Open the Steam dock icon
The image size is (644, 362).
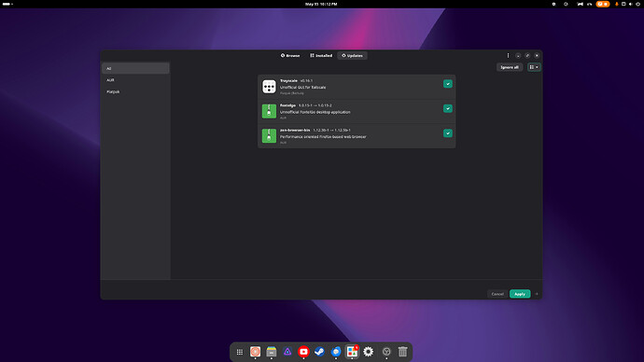tap(319, 352)
